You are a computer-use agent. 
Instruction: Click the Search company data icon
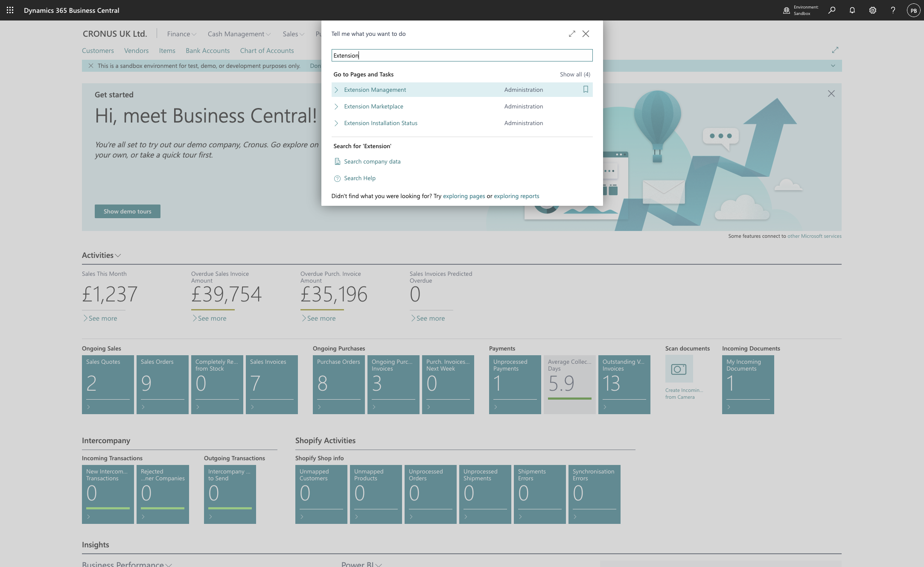pos(337,161)
